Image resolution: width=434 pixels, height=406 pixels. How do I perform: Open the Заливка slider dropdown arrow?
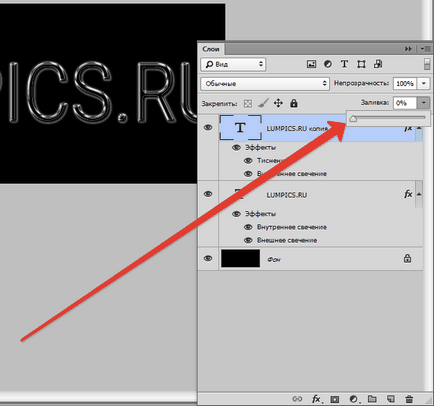pyautogui.click(x=424, y=103)
